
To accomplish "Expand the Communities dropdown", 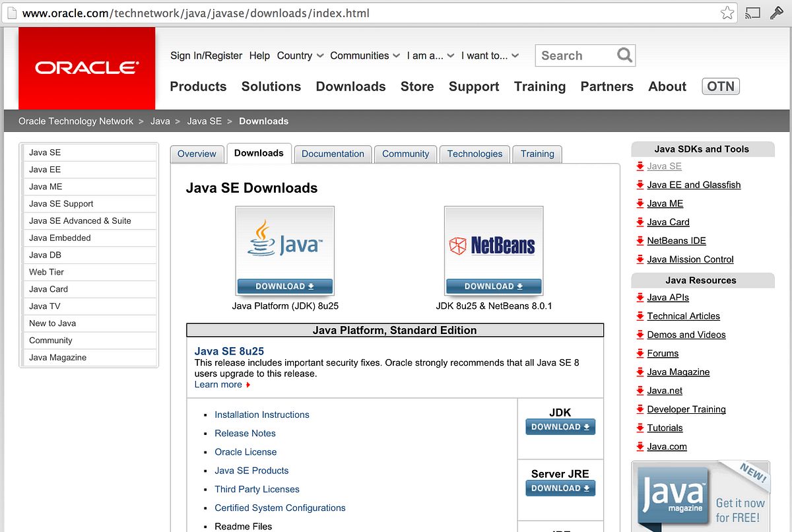I will click(365, 55).
